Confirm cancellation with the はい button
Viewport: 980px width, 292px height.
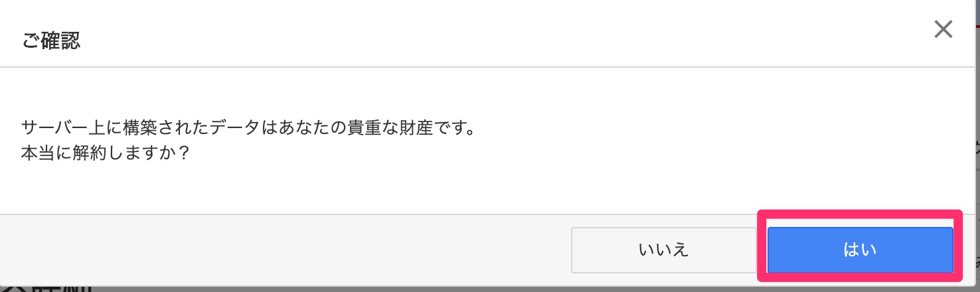click(x=860, y=250)
